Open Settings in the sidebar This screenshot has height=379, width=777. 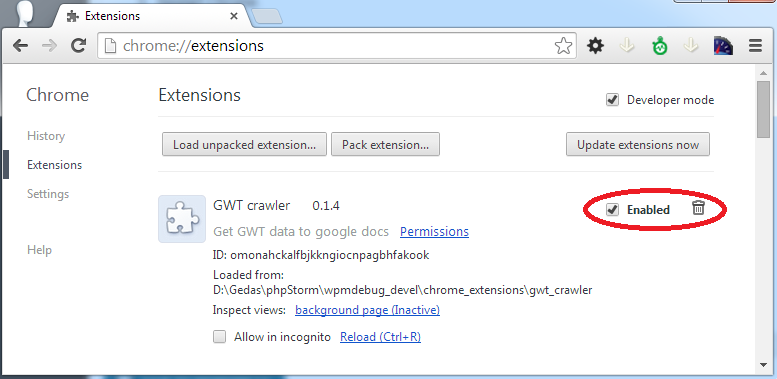[48, 194]
